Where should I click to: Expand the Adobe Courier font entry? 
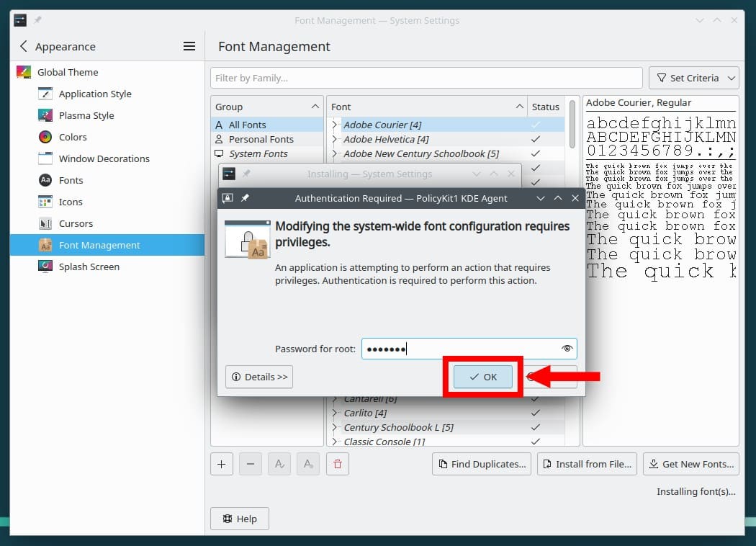(x=334, y=125)
